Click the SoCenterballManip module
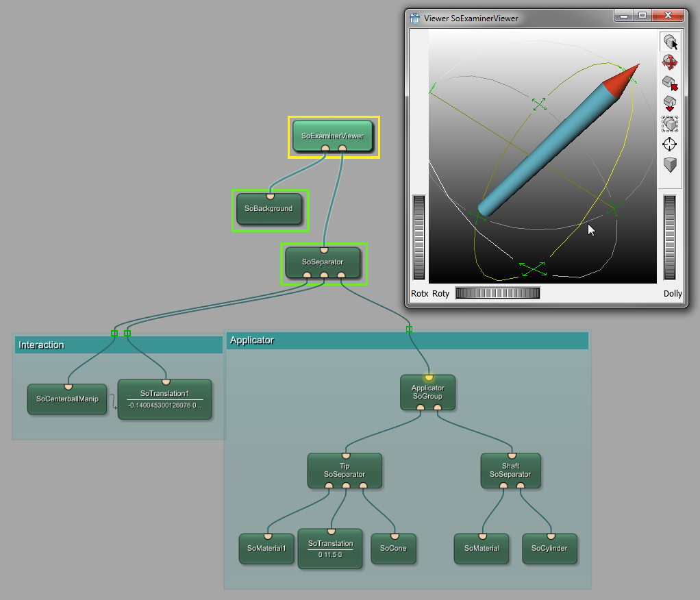700x600 pixels. pos(67,399)
